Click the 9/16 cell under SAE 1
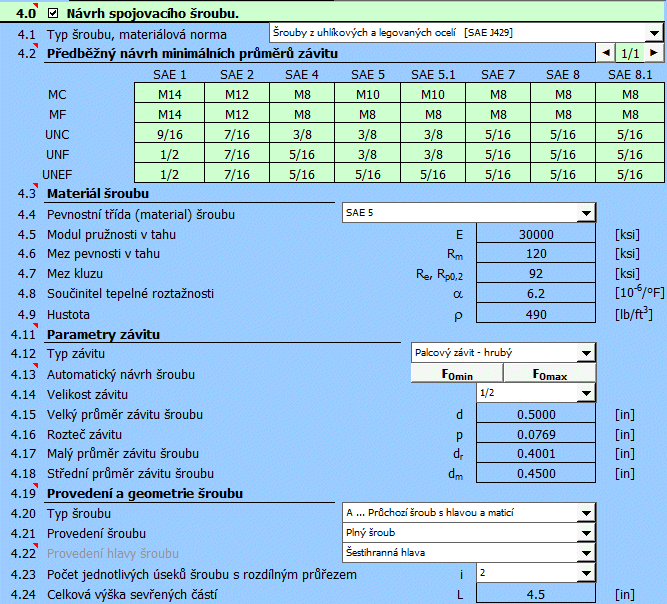Screen dimensions: 667x604 point(169,135)
